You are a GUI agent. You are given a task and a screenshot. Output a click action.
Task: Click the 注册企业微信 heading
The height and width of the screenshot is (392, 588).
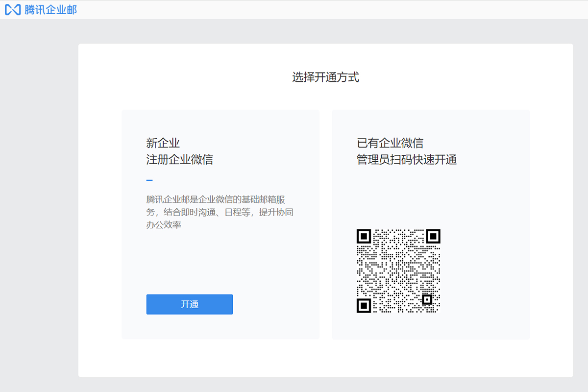pyautogui.click(x=180, y=159)
